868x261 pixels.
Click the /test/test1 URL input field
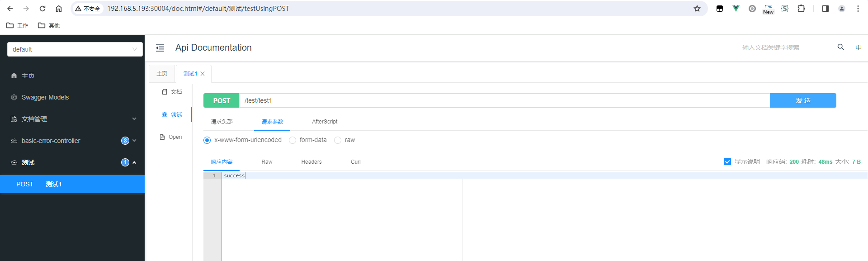pyautogui.click(x=505, y=100)
